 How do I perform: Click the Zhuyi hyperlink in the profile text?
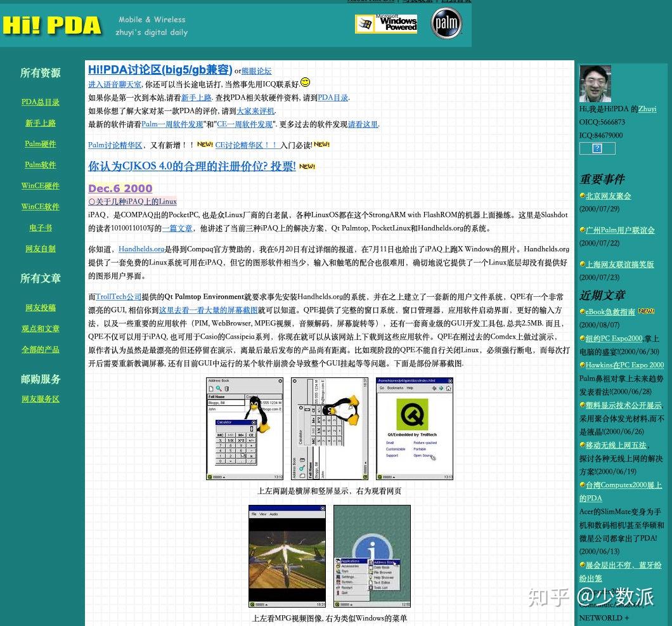click(x=647, y=109)
